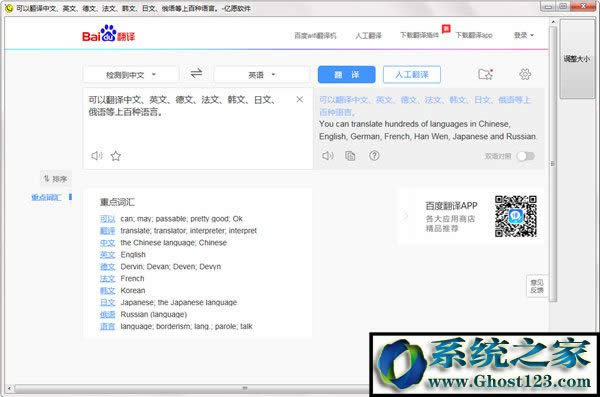Open the 人工翻译 top navigation item
This screenshot has width=600, height=397.
coord(368,36)
